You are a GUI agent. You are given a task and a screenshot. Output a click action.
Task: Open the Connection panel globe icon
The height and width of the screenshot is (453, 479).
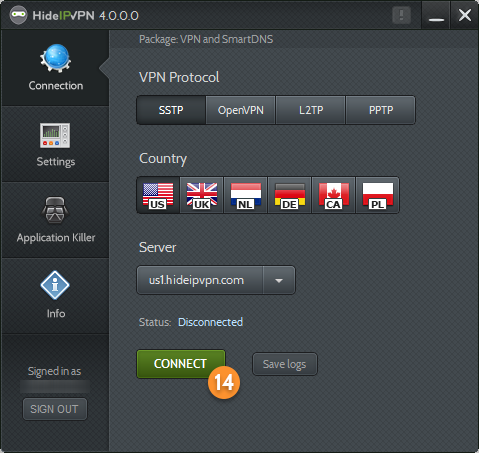[55, 58]
